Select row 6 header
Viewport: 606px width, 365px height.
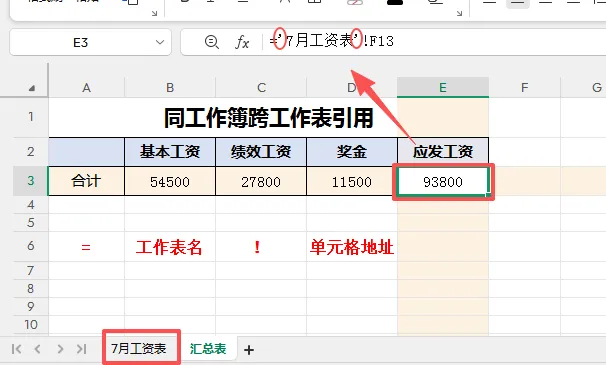[x=31, y=246]
